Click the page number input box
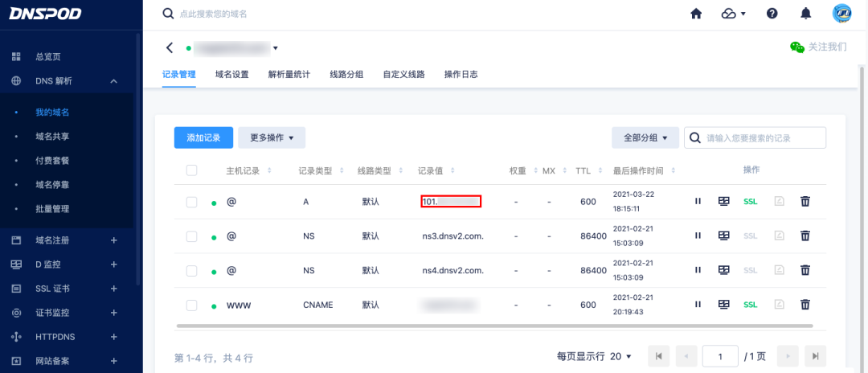This screenshot has width=868, height=373. 720,356
